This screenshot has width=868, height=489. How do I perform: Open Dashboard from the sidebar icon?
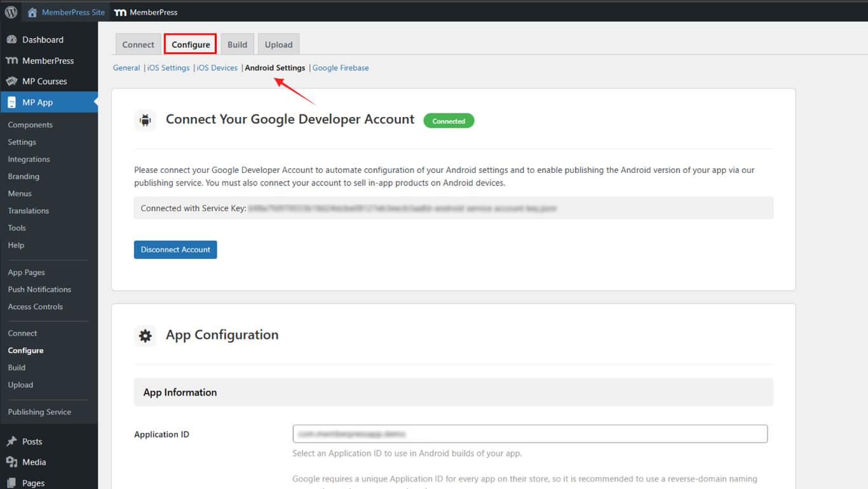[x=11, y=39]
